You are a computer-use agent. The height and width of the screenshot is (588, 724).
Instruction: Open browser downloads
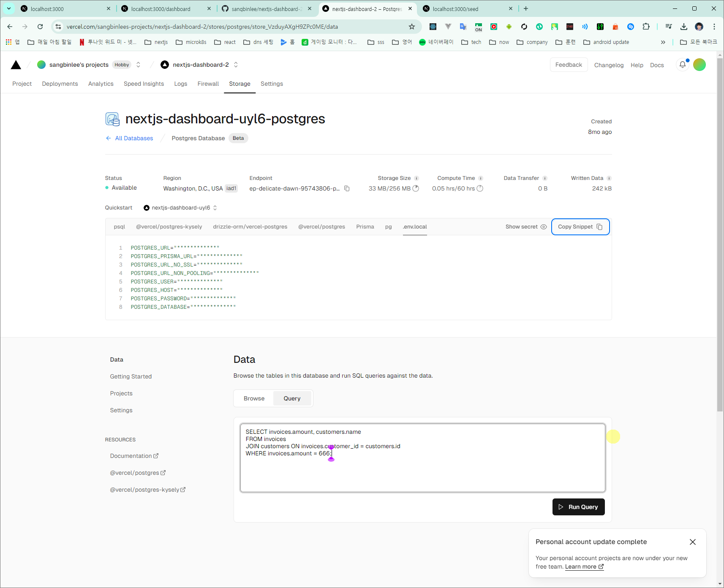(x=684, y=27)
